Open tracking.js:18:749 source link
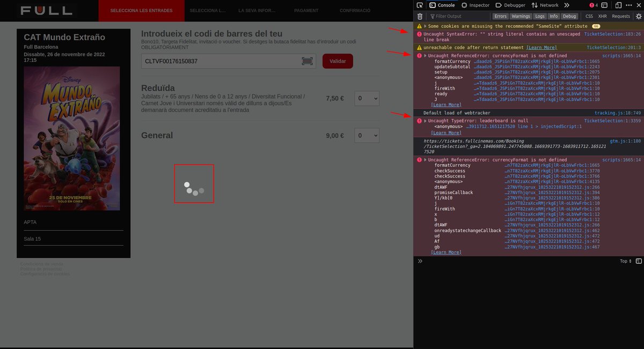Viewport: 644px width, 349px height. [x=618, y=113]
